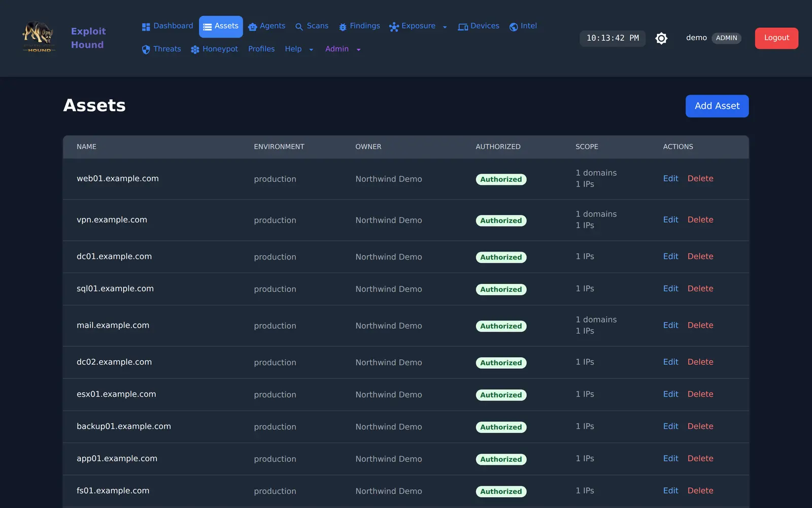Screen dimensions: 812x508
Task: Delete the mail.example.com asset
Action: (700, 326)
